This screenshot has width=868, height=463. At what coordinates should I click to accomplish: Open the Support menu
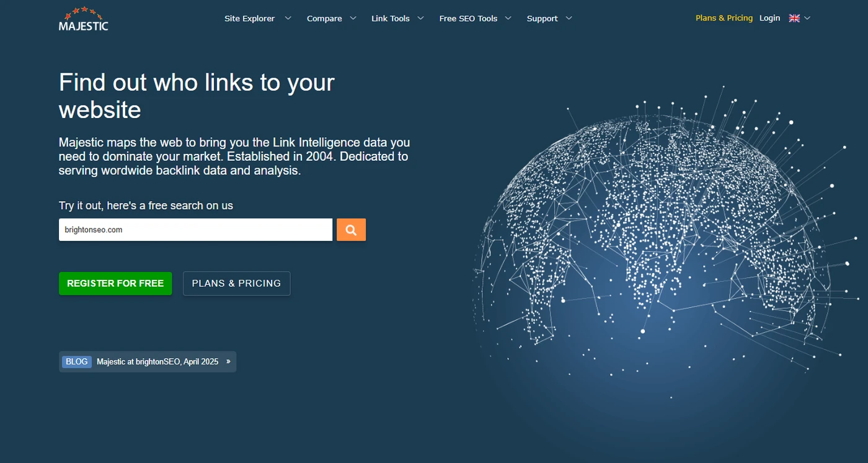(542, 19)
